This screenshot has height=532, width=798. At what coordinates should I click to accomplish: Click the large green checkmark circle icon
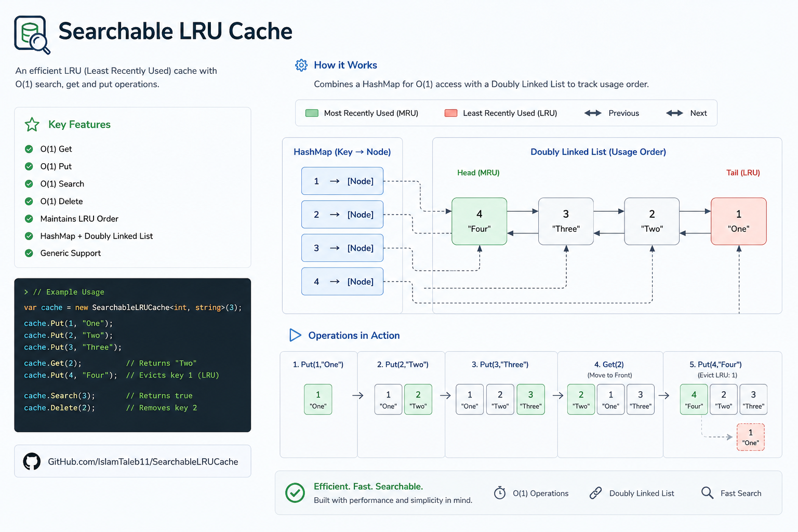pos(295,493)
